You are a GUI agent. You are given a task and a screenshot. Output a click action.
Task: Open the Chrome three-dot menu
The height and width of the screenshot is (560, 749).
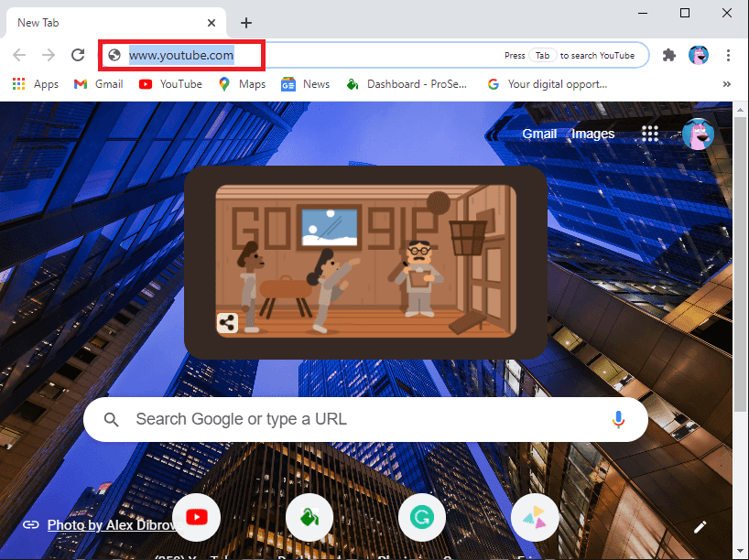point(728,55)
